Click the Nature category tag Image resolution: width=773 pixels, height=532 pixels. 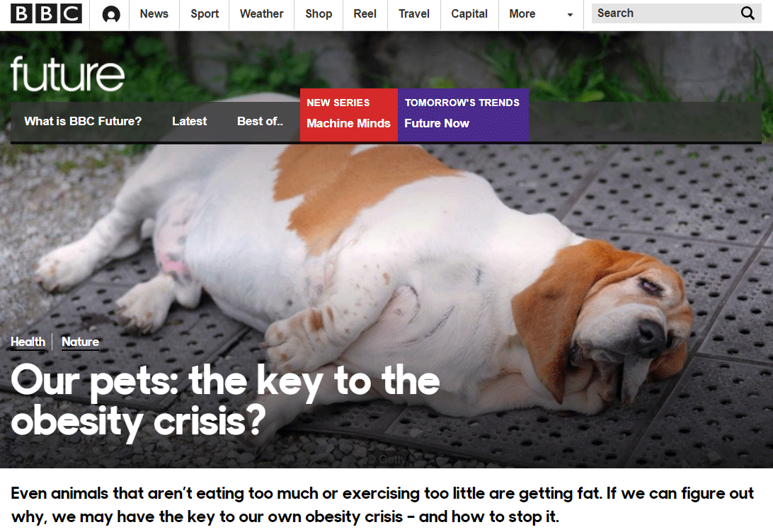tap(81, 342)
